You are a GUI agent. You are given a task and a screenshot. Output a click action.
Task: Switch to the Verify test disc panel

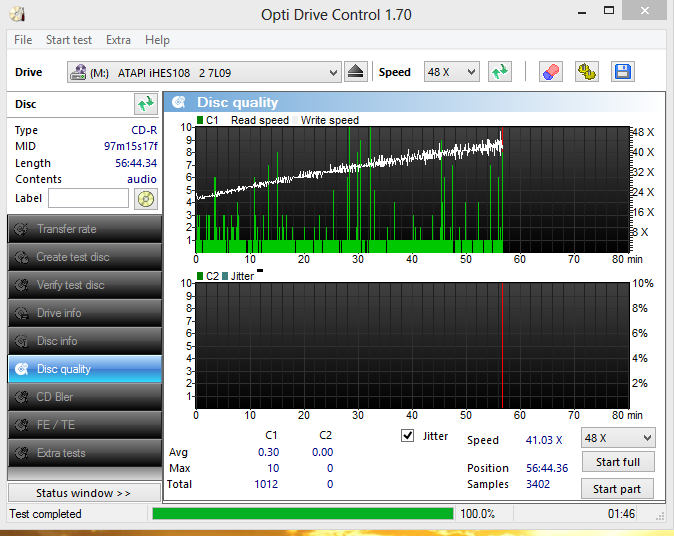(85, 285)
